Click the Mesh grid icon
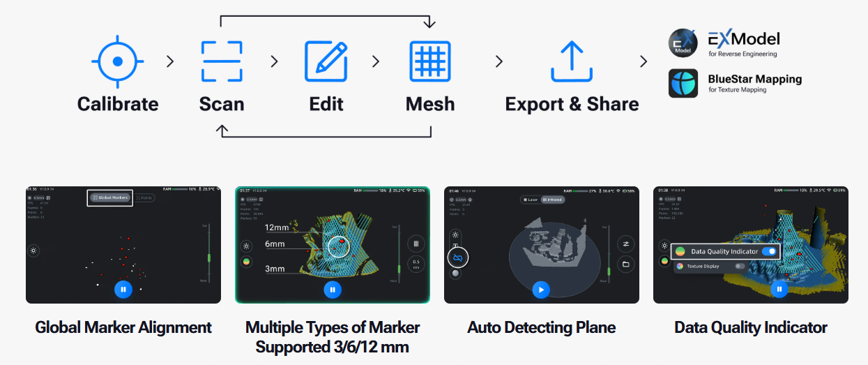Screen dimensions: 868x365 [x=430, y=61]
